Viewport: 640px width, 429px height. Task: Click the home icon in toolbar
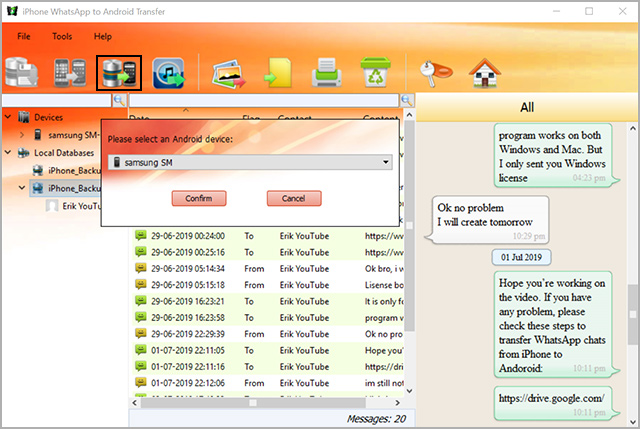point(485,72)
